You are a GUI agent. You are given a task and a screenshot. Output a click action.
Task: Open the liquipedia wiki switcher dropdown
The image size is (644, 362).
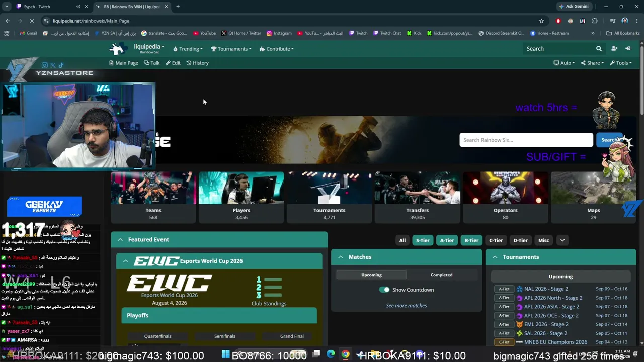(x=149, y=48)
